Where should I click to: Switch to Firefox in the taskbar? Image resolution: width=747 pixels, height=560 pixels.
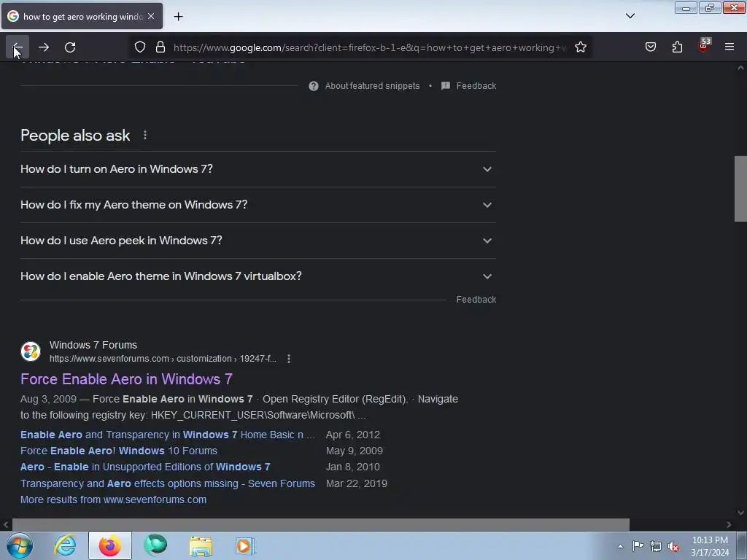pos(110,545)
